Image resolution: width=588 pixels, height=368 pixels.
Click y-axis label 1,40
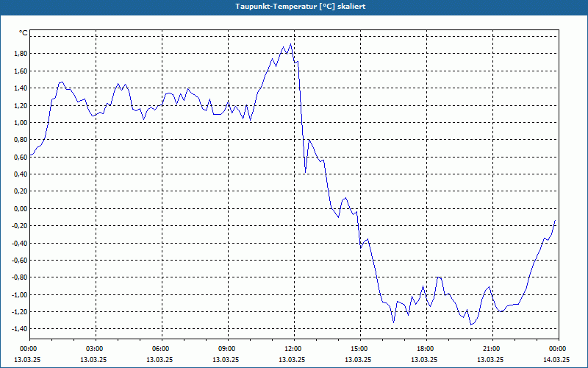pyautogui.click(x=21, y=88)
